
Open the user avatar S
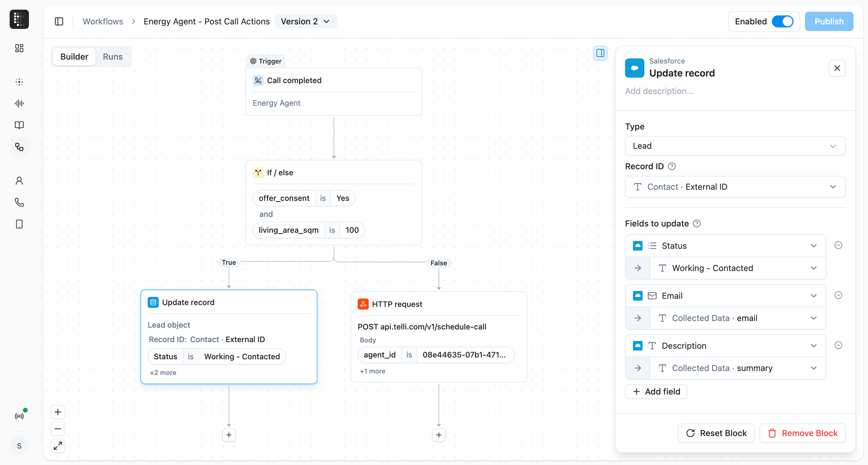point(19,446)
